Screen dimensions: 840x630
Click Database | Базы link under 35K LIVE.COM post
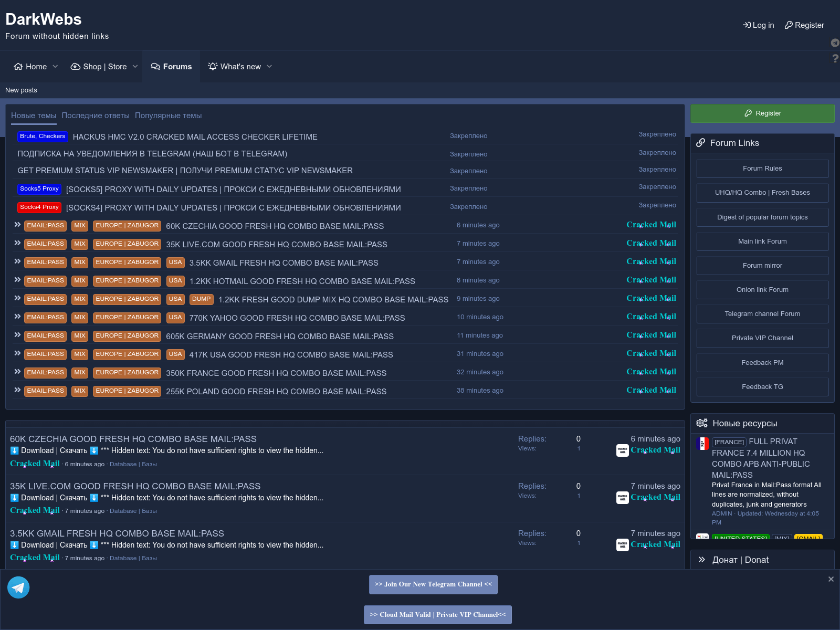133,511
